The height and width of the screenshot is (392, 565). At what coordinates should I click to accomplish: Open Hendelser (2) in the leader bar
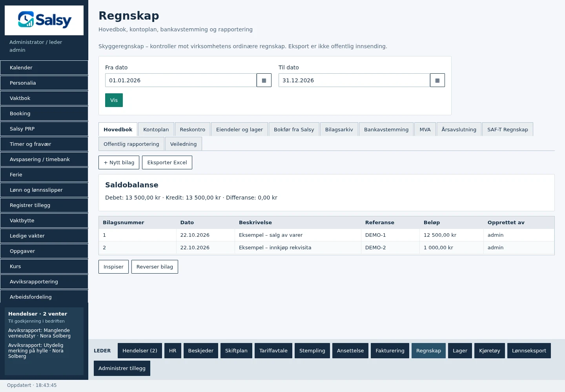(140, 350)
